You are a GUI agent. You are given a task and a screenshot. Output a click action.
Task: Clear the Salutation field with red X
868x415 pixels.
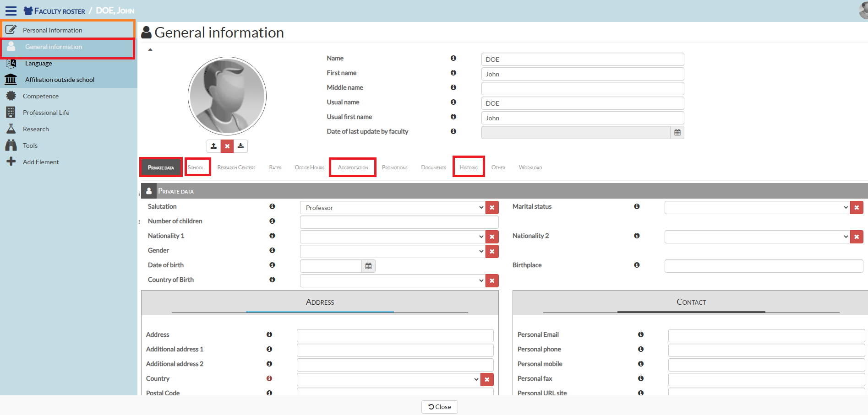(x=492, y=208)
